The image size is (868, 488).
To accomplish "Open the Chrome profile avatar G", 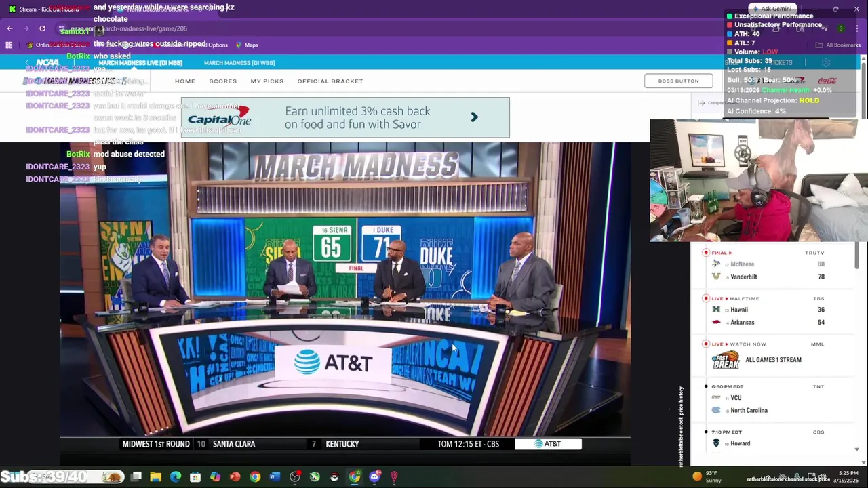I will click(x=841, y=28).
